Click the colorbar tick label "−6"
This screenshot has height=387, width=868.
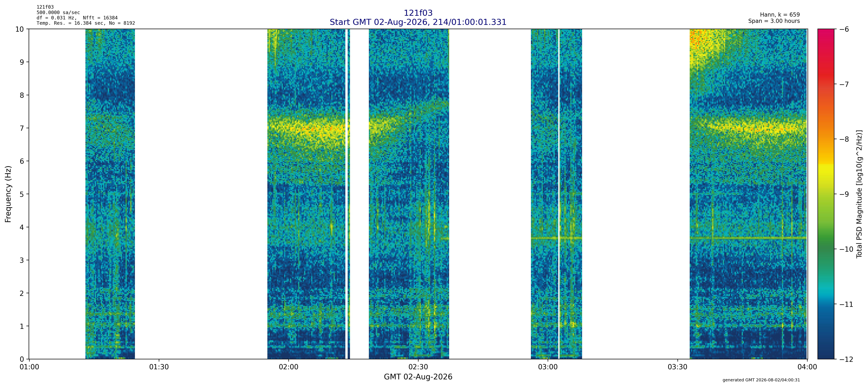[x=844, y=29]
